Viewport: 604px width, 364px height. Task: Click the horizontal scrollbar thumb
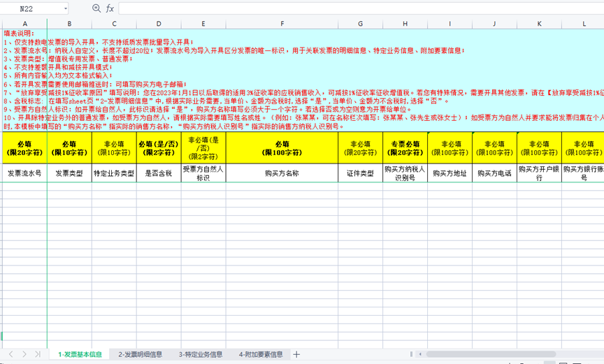[491, 354]
